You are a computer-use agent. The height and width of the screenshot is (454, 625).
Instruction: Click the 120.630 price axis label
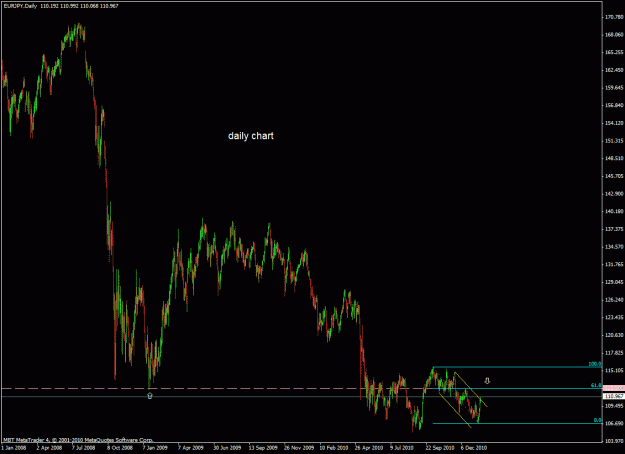click(614, 335)
